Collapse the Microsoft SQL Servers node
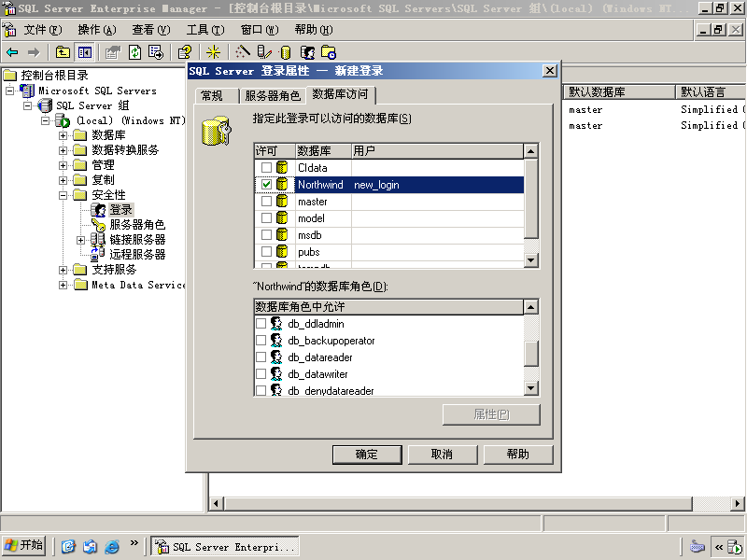This screenshot has height=560, width=747. 9,91
